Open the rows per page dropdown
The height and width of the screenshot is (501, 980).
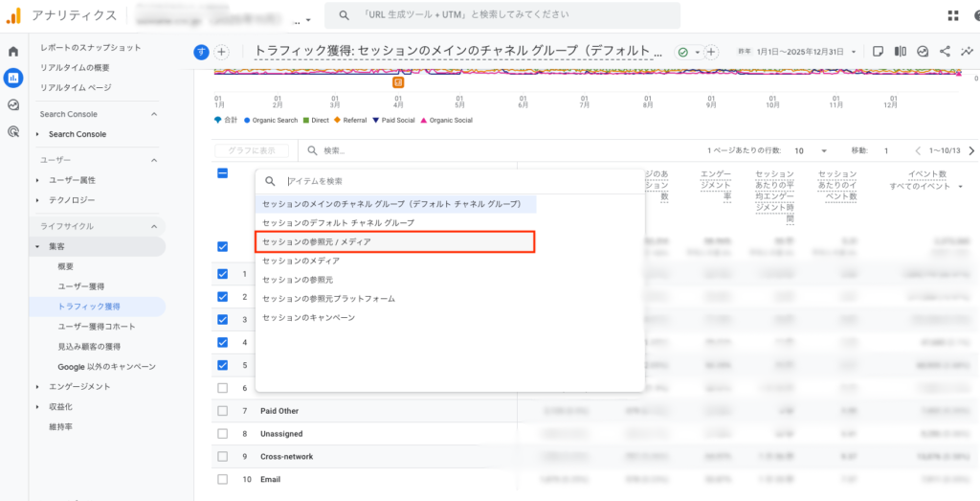[811, 150]
